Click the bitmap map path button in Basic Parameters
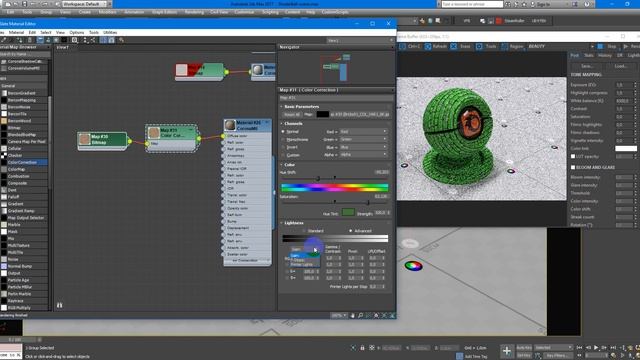 point(359,115)
